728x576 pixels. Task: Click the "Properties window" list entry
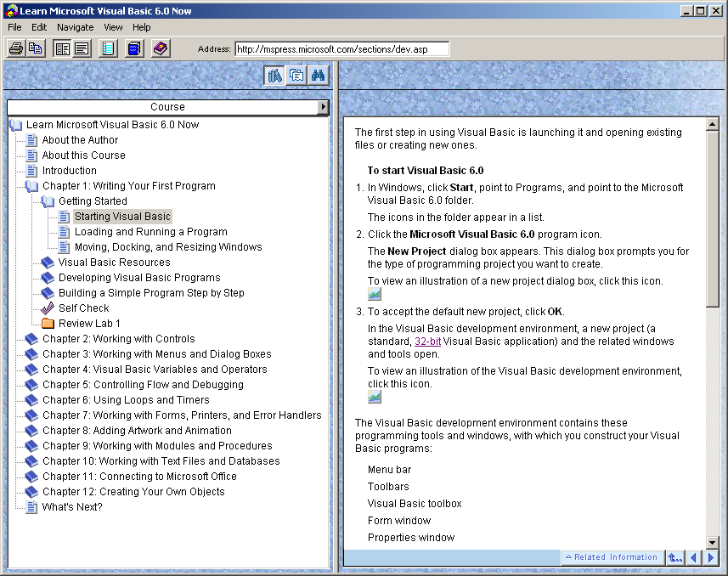[411, 538]
